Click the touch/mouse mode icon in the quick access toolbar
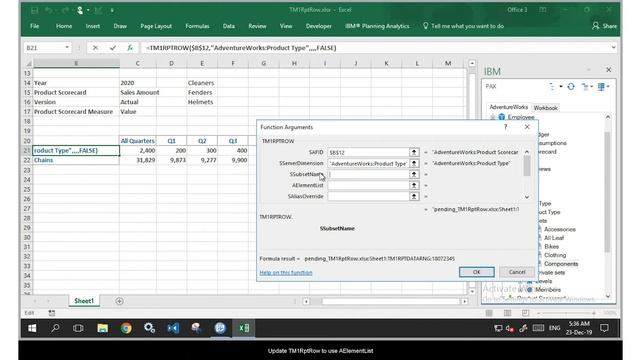Image resolution: width=640 pixels, height=360 pixels. (x=80, y=10)
